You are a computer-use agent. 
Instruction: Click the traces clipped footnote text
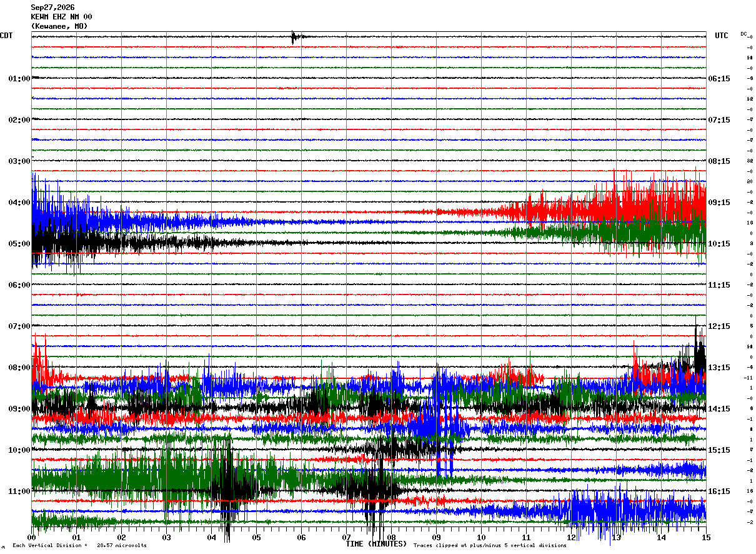click(490, 546)
